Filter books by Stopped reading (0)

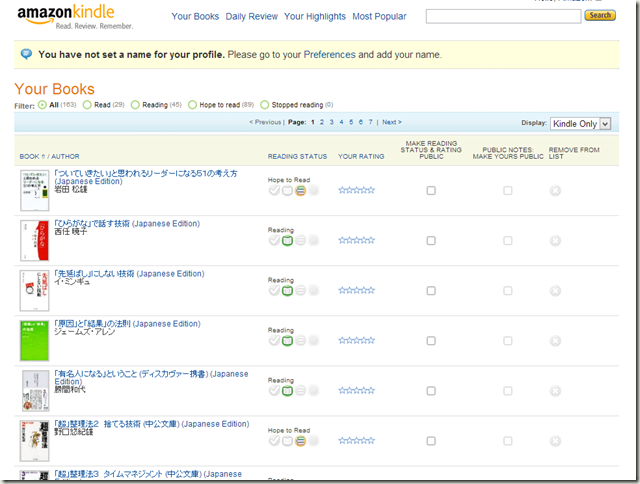(x=264, y=105)
